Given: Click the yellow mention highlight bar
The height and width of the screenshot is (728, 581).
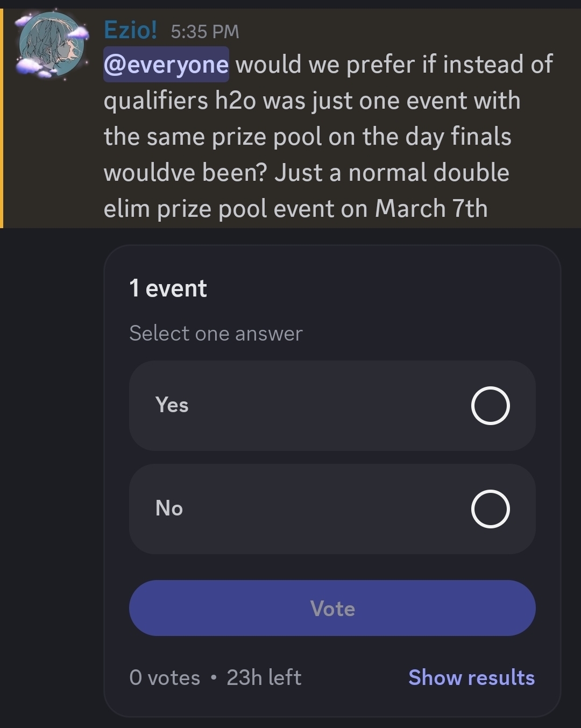Looking at the screenshot, I should coord(2,118).
